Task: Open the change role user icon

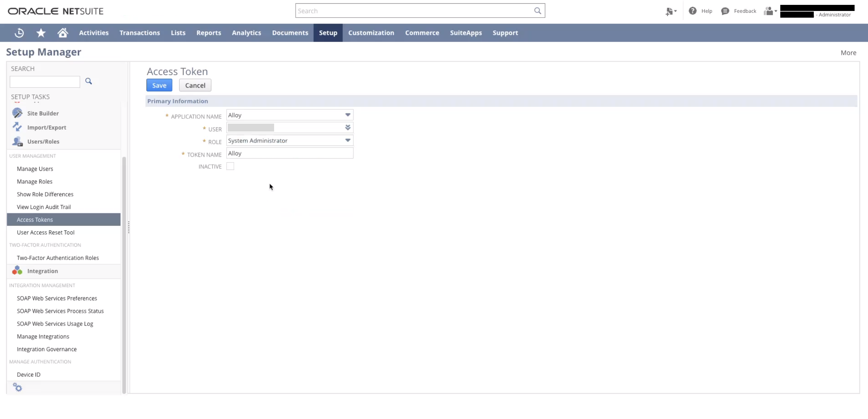Action: tap(770, 11)
